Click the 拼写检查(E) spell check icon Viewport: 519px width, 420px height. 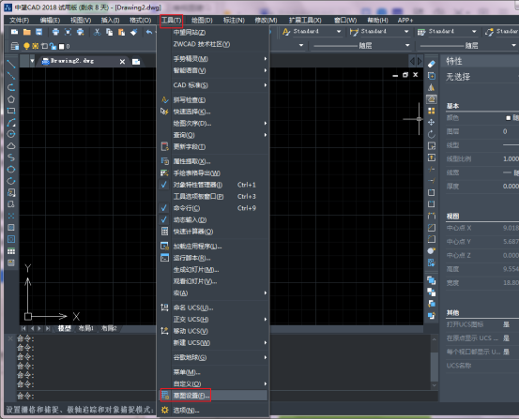click(x=164, y=100)
